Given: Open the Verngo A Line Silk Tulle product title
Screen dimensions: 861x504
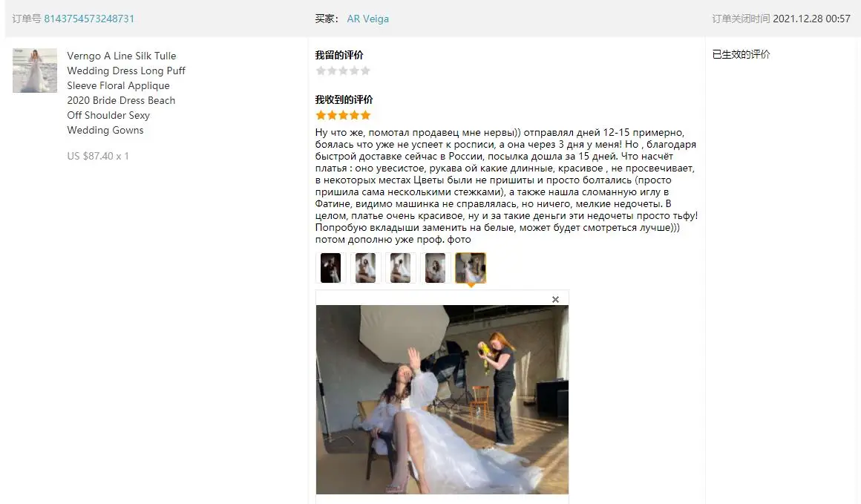Looking at the screenshot, I should click(126, 93).
